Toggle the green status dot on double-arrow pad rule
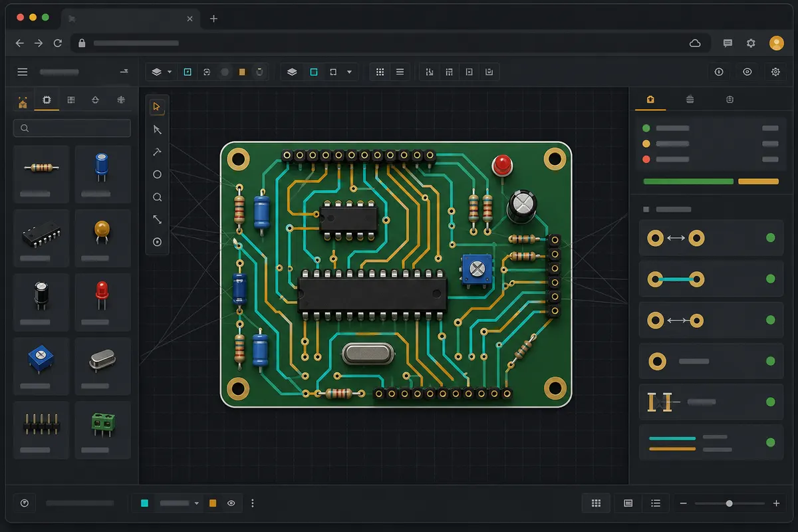Image resolution: width=798 pixels, height=532 pixels. (x=771, y=237)
